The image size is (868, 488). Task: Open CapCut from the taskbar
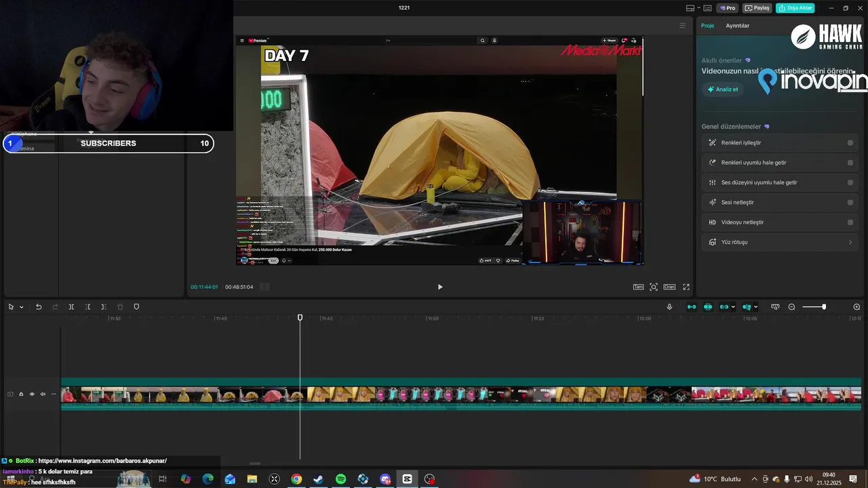pos(407,479)
